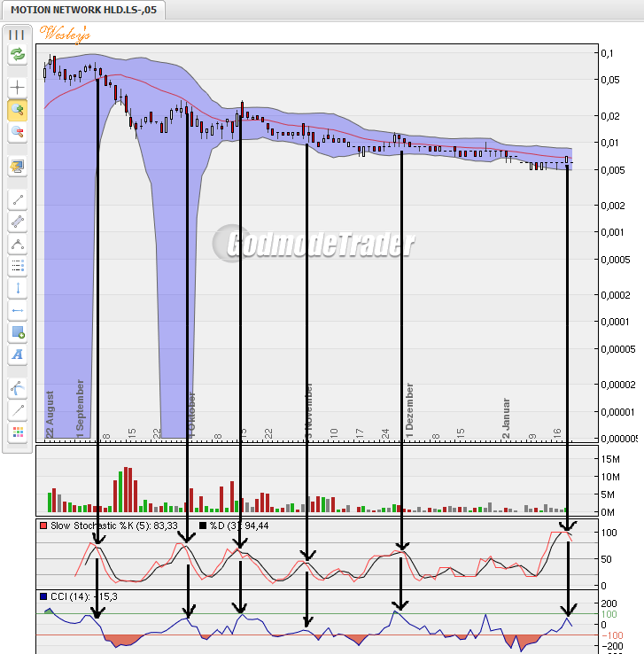The height and width of the screenshot is (654, 644).
Task: Toggle the zoom in magnifier tool
Action: [x=17, y=110]
